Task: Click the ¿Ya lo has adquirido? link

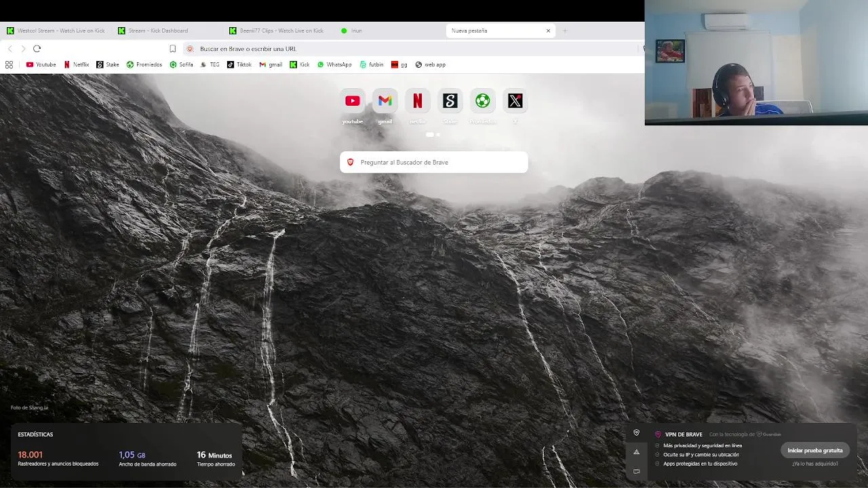Action: coord(815,464)
